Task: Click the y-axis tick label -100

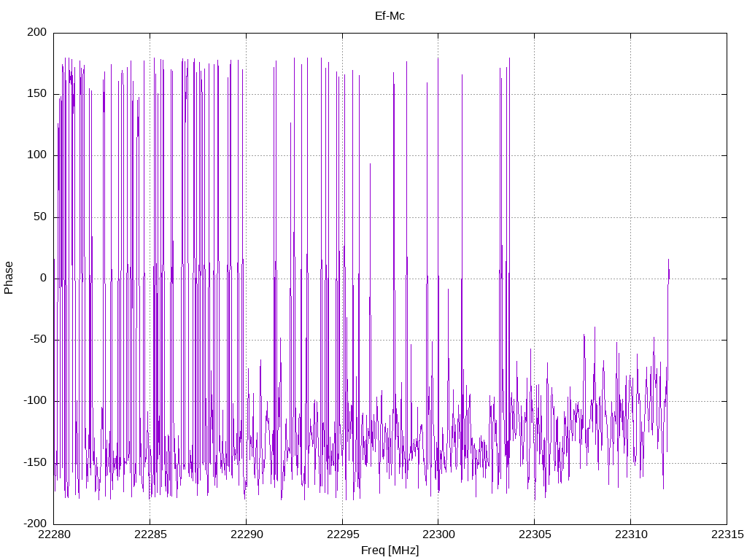Action: pyautogui.click(x=35, y=401)
